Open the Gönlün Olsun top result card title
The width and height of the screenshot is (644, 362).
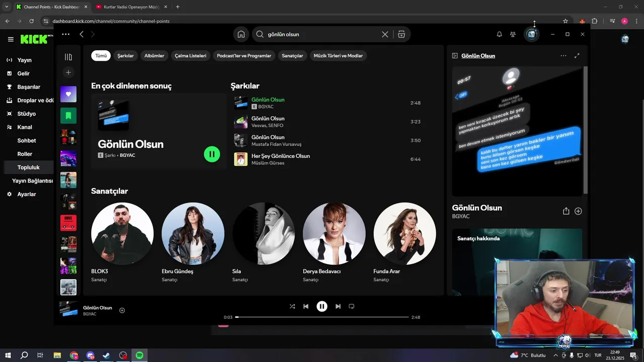[131, 144]
